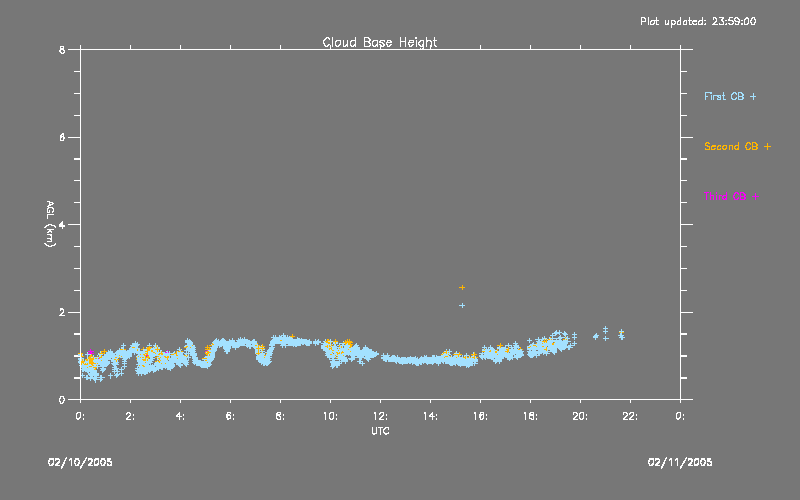Click the 'AGL (km)' y-axis label
800x500 pixels.
pyautogui.click(x=50, y=224)
